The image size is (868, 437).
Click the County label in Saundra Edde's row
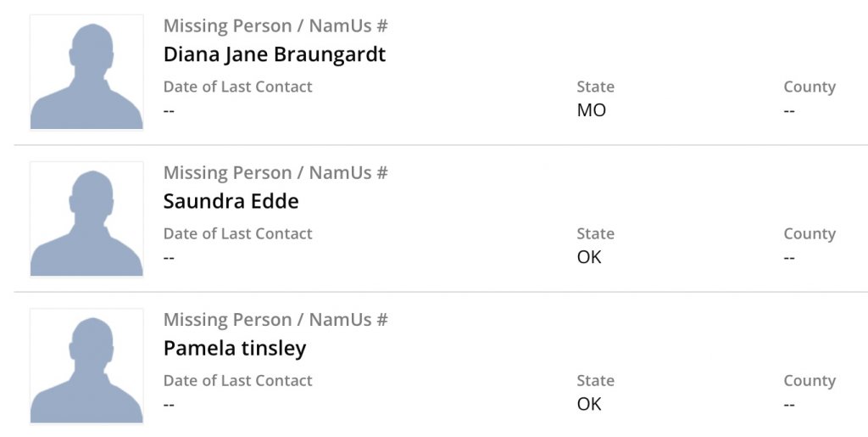pos(809,233)
